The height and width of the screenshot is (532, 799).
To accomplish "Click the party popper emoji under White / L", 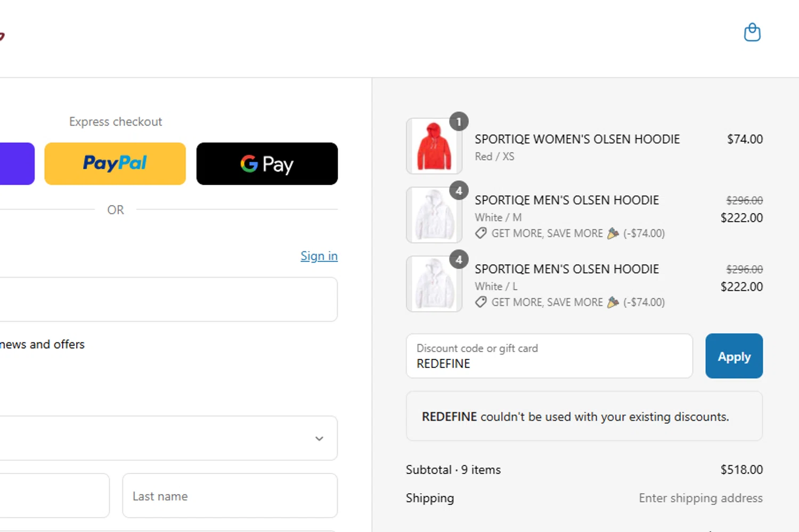I will click(613, 302).
